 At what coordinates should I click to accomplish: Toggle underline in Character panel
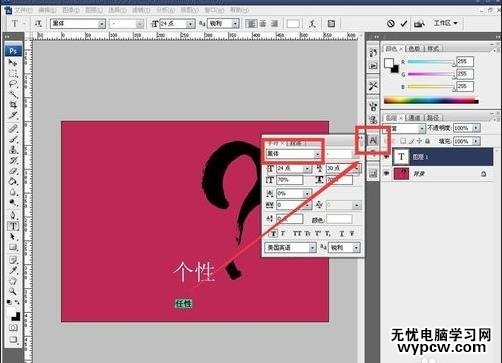click(x=341, y=234)
